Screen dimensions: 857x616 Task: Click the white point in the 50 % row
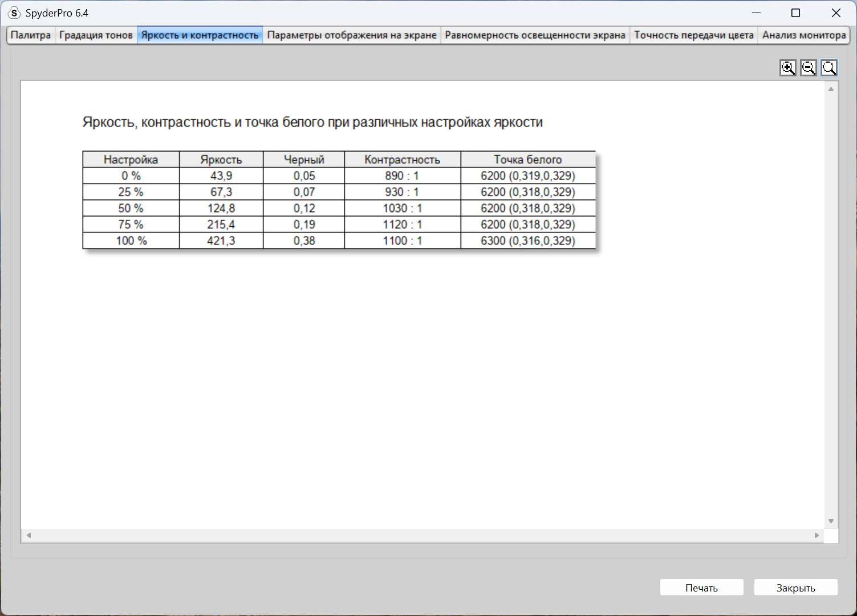pyautogui.click(x=528, y=208)
